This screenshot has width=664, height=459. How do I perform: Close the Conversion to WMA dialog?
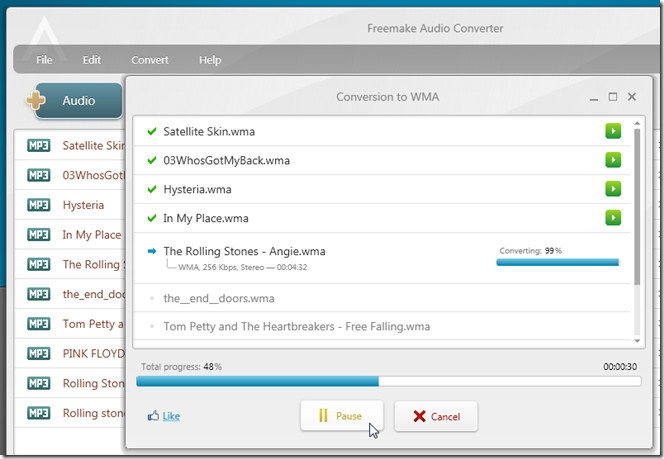pyautogui.click(x=632, y=97)
